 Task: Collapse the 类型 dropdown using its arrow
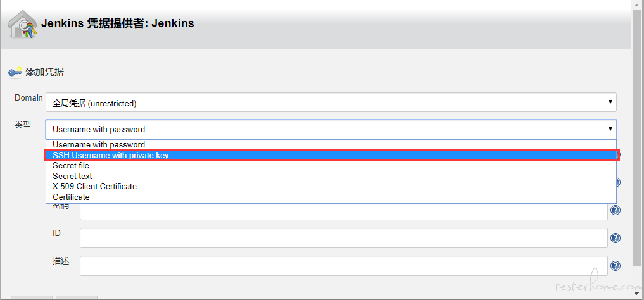coord(610,129)
